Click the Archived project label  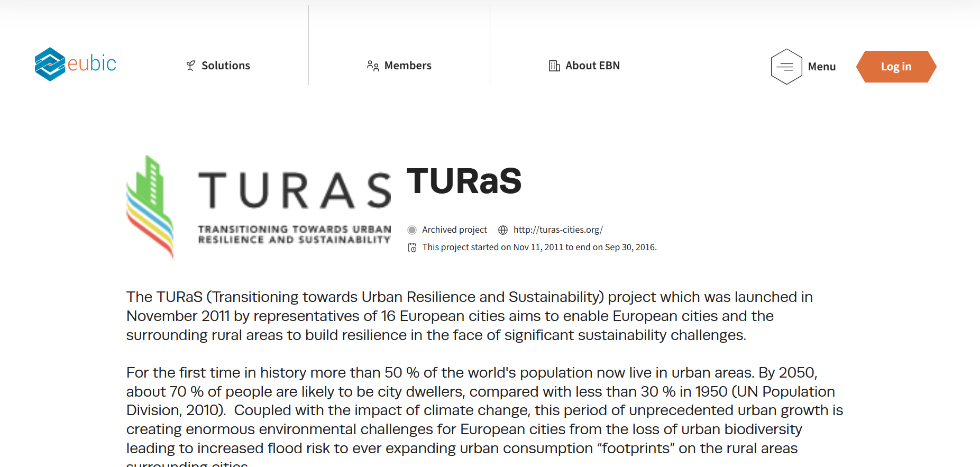pos(454,230)
